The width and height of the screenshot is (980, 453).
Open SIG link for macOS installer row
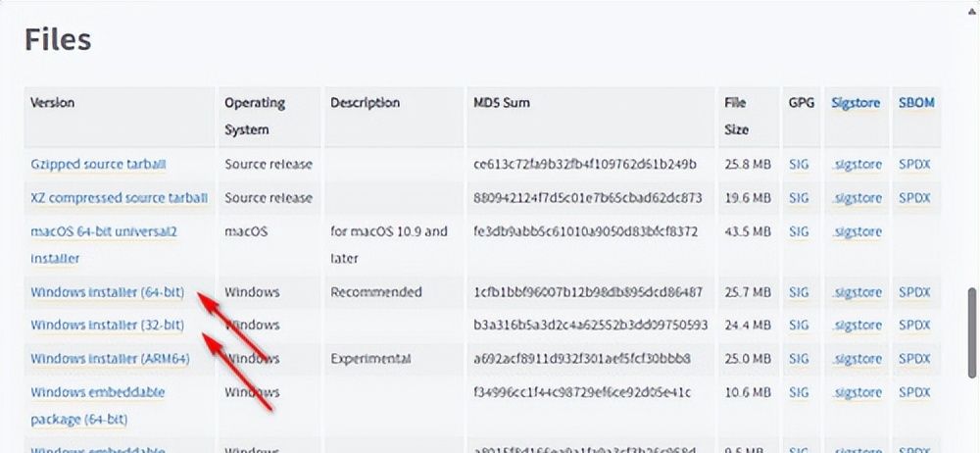coord(799,231)
